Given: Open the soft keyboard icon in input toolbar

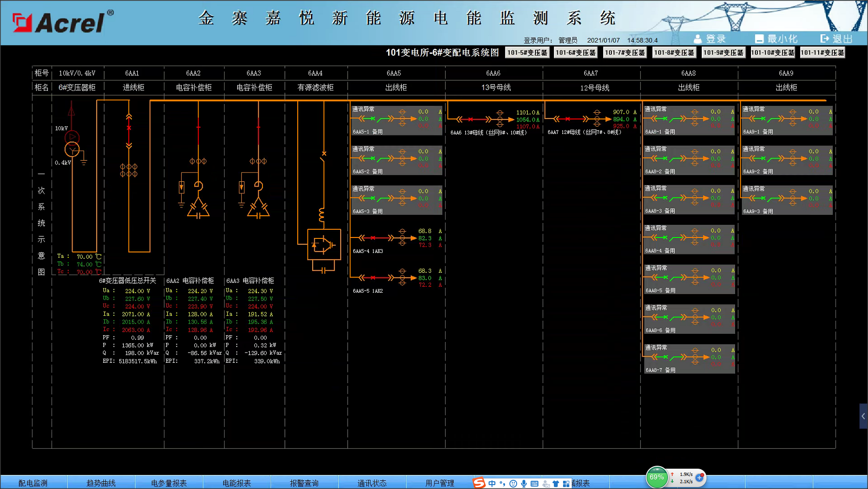Looking at the screenshot, I should (535, 483).
